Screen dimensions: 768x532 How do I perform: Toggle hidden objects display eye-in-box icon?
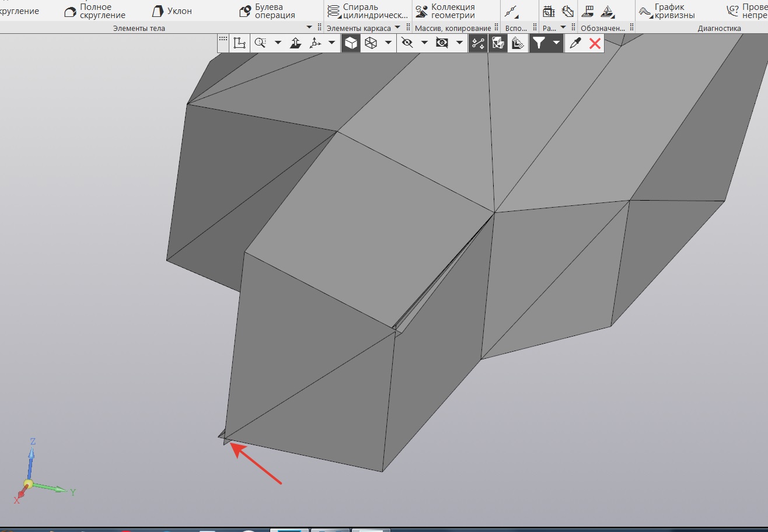(442, 43)
